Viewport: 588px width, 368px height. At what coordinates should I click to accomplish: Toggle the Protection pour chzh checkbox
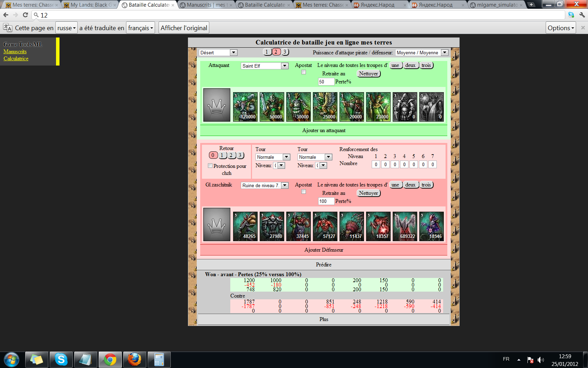point(210,166)
